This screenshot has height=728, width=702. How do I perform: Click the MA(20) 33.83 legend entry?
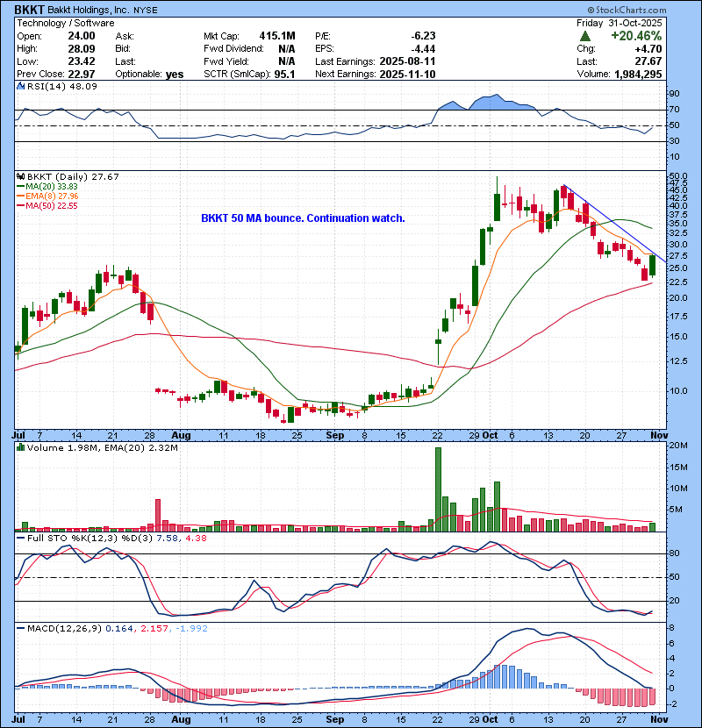click(47, 186)
